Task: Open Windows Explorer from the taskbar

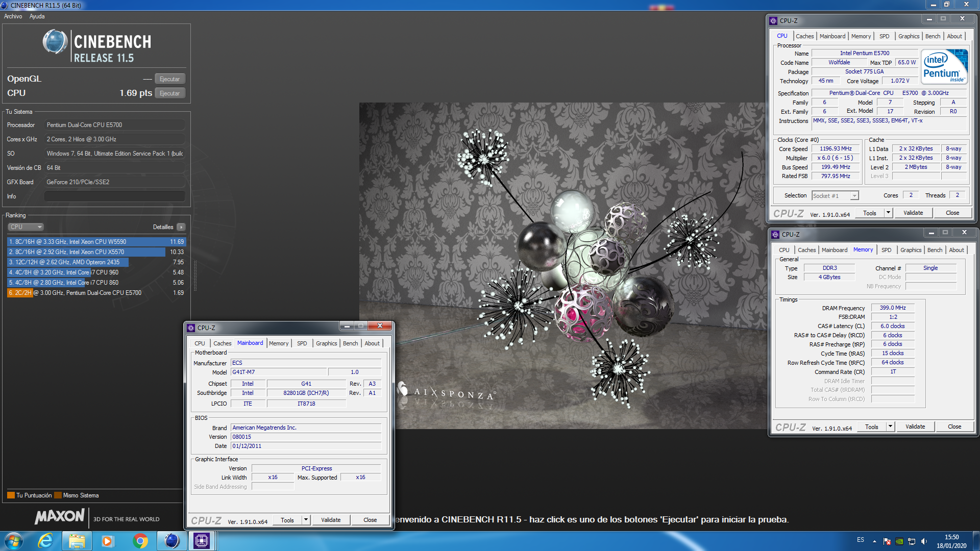Action: pos(77,541)
